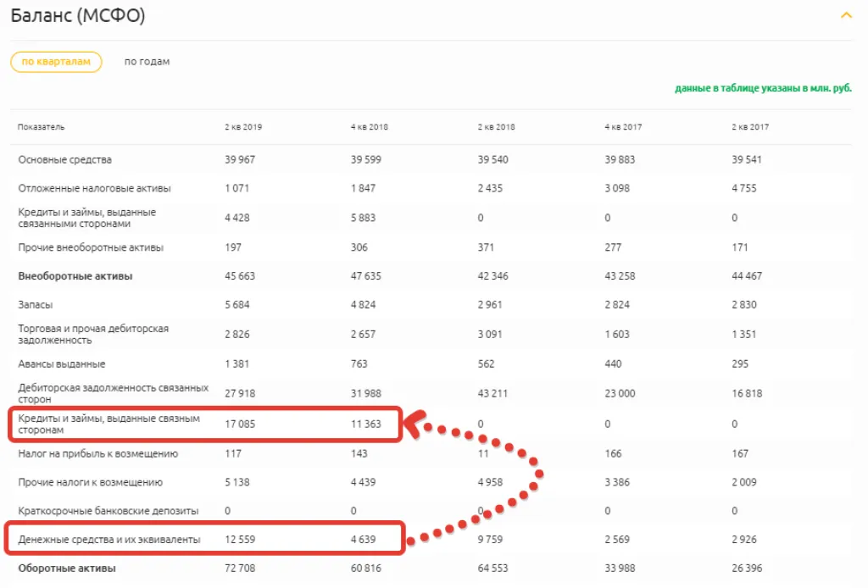Select the 'Основные средства' row label
868x588 pixels.
(64, 160)
